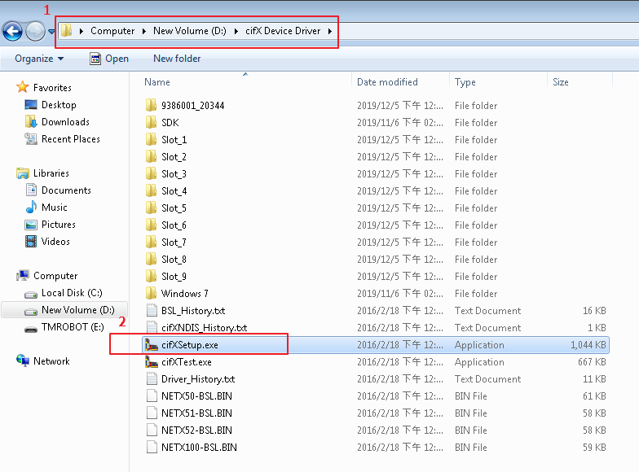Expand arrow after New Volume (D:) breadcrumb
This screenshot has width=639, height=472.
tap(236, 31)
